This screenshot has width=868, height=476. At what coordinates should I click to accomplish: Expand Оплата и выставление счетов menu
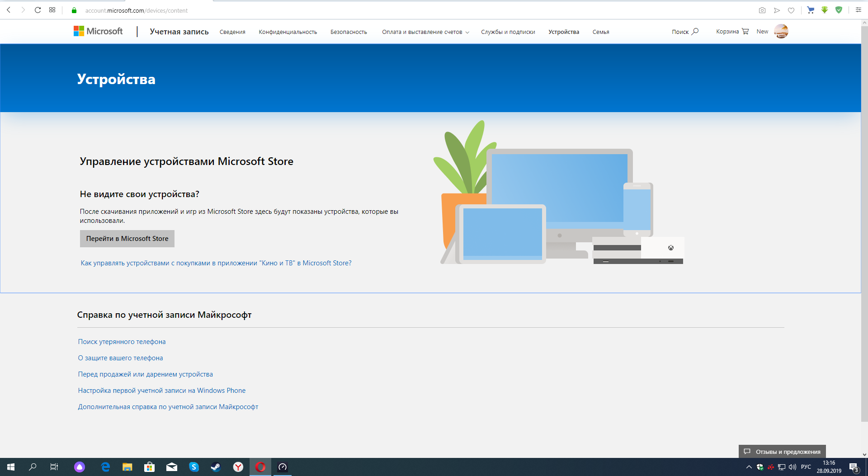tap(426, 32)
